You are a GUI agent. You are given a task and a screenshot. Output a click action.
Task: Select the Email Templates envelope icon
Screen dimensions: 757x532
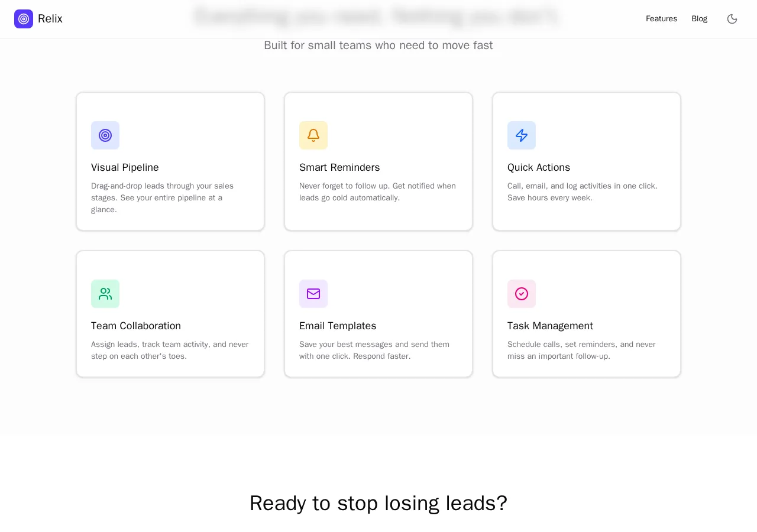point(313,294)
